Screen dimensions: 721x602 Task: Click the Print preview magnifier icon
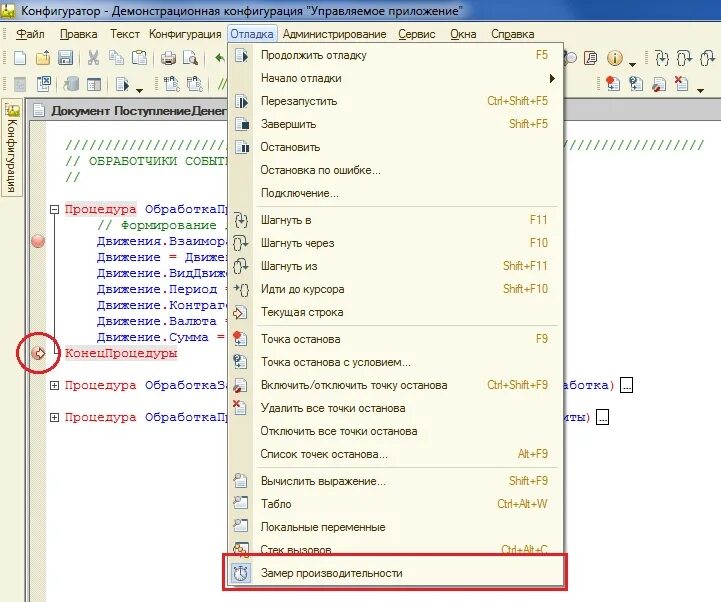tap(190, 58)
